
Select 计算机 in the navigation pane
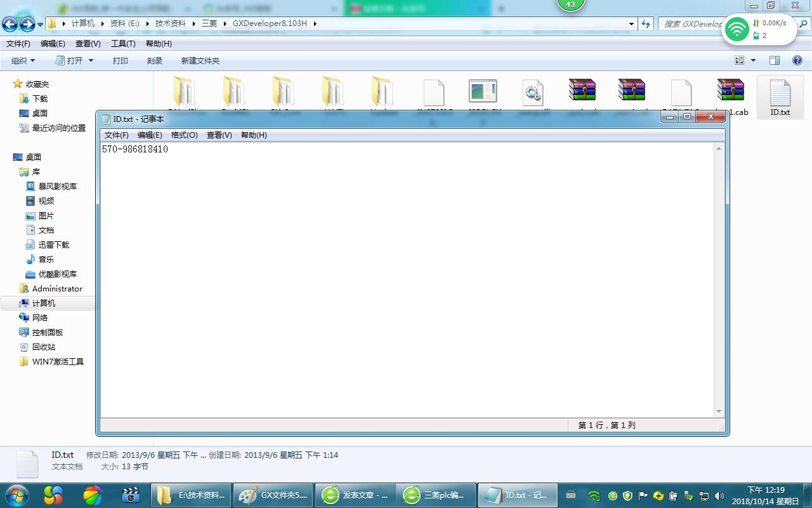pyautogui.click(x=43, y=303)
